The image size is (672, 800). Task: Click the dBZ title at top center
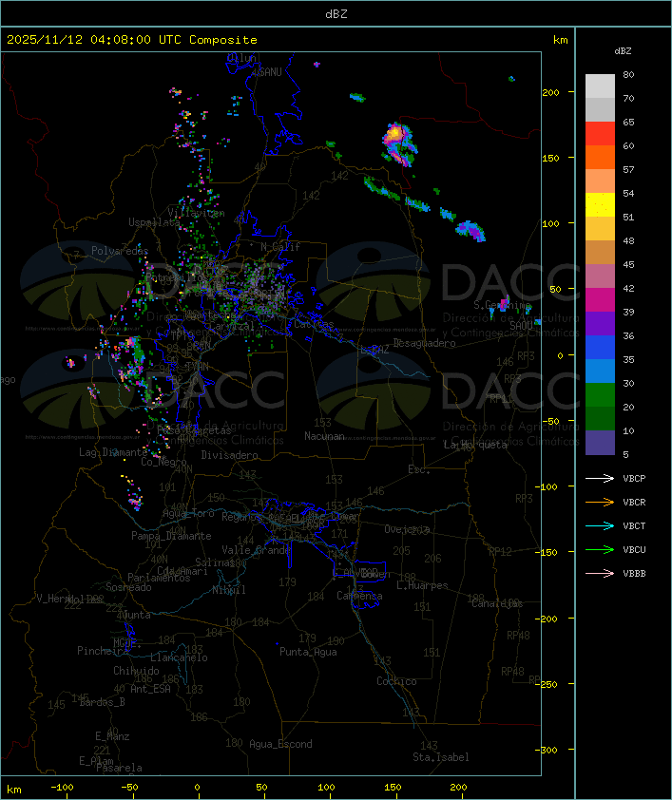[336, 14]
